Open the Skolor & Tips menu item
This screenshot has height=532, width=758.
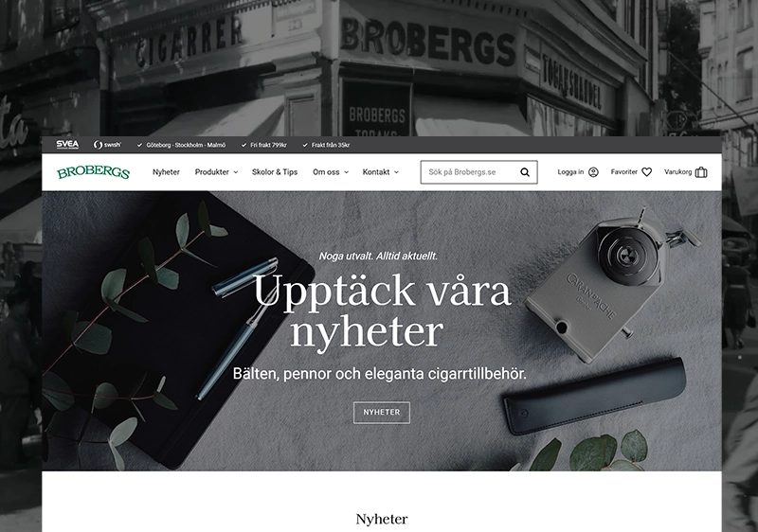pyautogui.click(x=275, y=172)
